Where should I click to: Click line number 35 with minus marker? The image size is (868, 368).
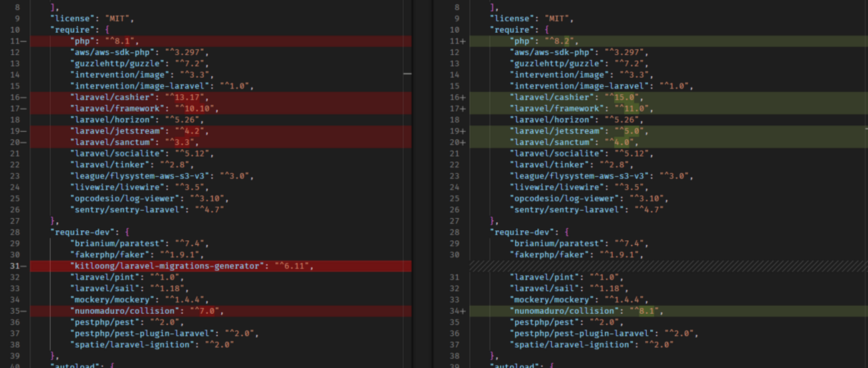tap(17, 310)
